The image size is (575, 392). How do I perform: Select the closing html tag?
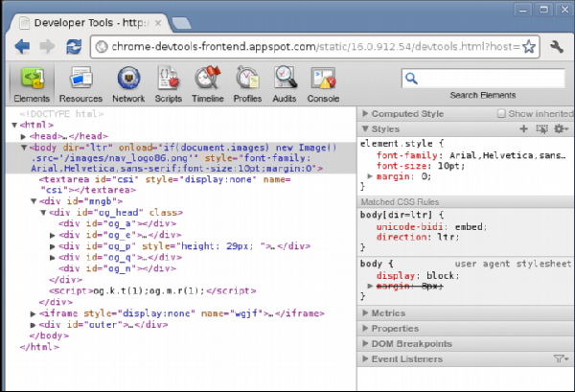[x=39, y=347]
